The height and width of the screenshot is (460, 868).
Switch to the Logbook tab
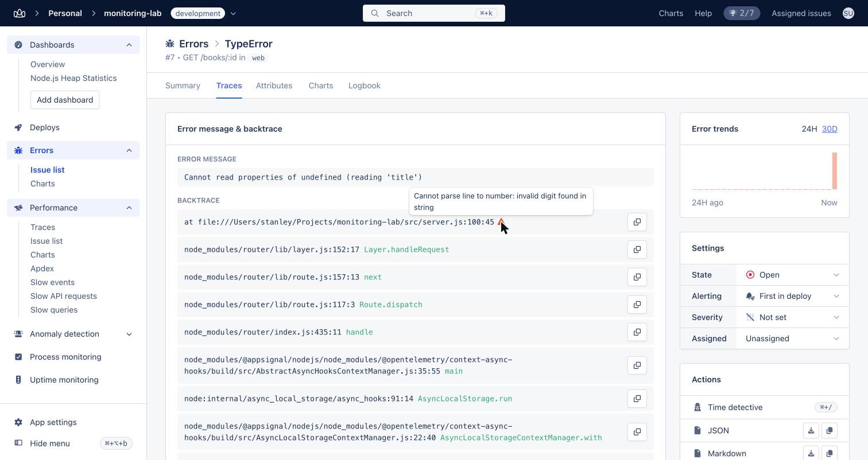[364, 85]
